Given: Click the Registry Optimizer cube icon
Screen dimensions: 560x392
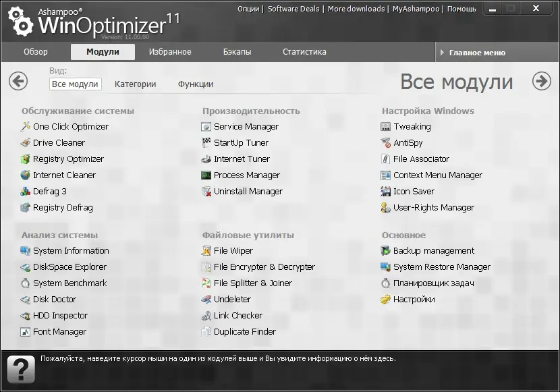Looking at the screenshot, I should click(26, 159).
